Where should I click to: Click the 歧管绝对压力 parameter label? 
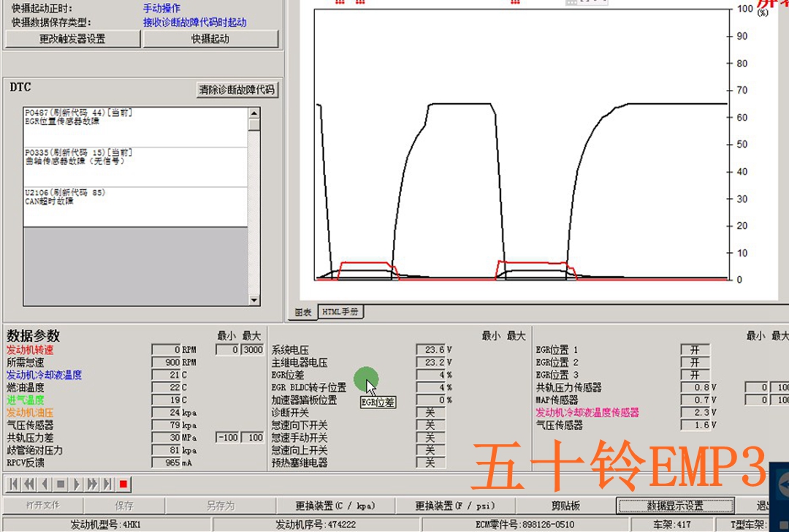(35, 450)
